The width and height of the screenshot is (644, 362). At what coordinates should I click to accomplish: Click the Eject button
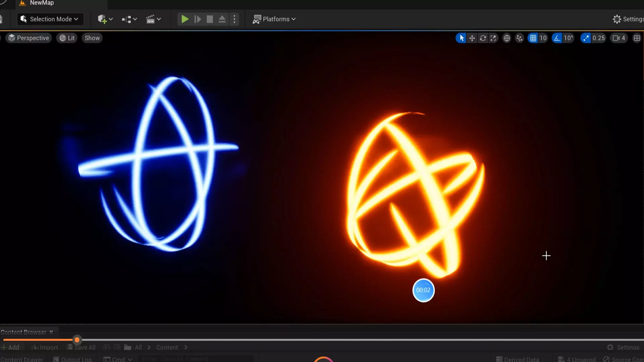(x=222, y=19)
